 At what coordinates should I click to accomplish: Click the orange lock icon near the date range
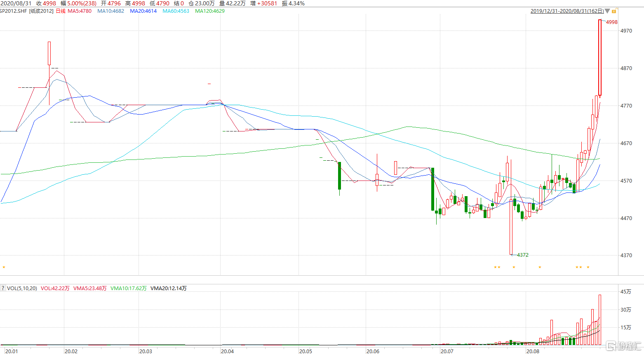click(614, 11)
